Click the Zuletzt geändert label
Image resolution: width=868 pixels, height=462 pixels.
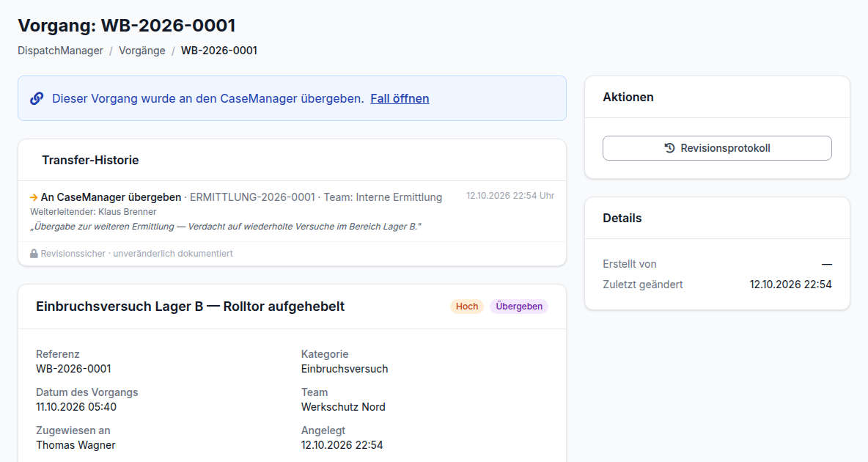tap(643, 285)
